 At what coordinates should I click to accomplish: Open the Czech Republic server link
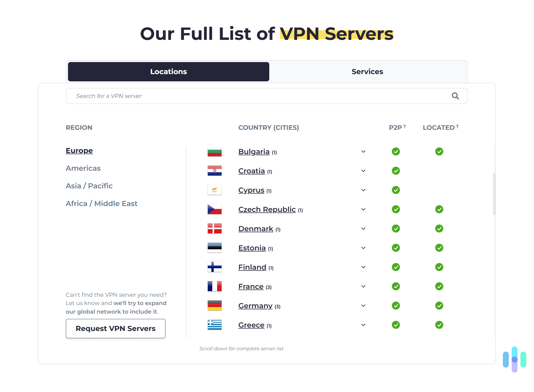pos(267,209)
